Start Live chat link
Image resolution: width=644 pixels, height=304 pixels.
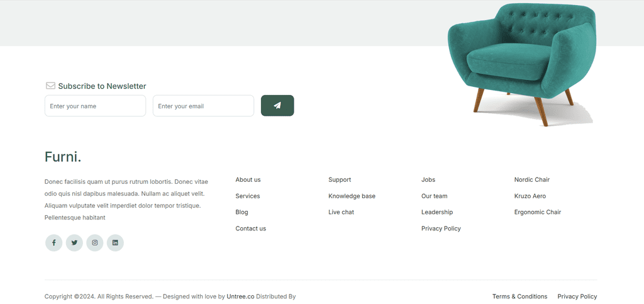[341, 212]
